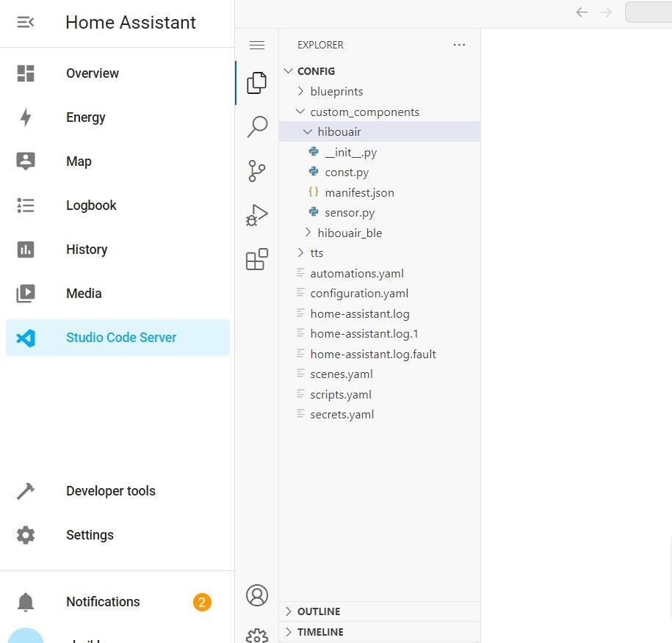This screenshot has width=672, height=643.
Task: Click the command center search box
Action: 648,12
